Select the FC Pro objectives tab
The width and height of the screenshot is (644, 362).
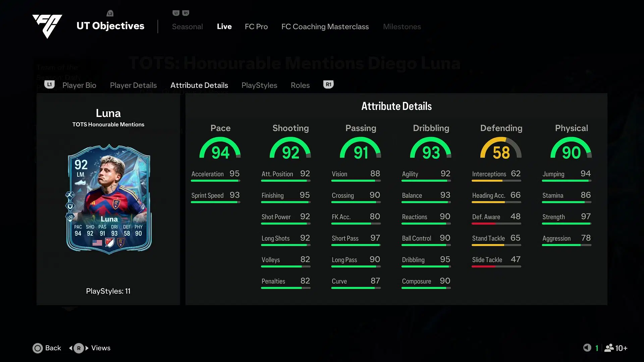(x=256, y=27)
